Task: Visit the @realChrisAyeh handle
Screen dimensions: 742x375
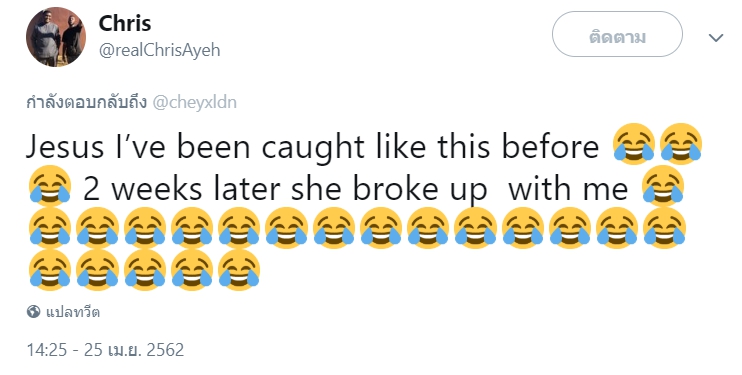Action: [159, 50]
